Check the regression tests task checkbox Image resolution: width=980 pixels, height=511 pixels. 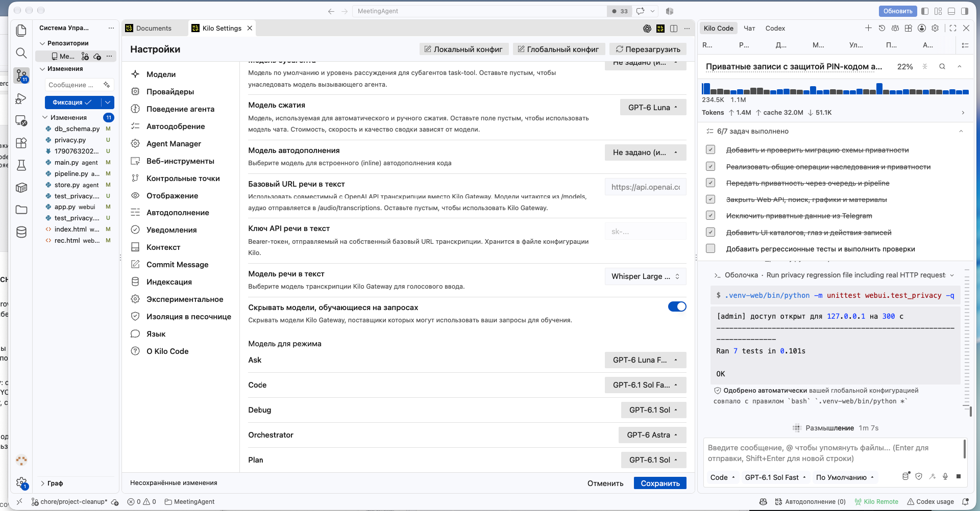tap(710, 248)
